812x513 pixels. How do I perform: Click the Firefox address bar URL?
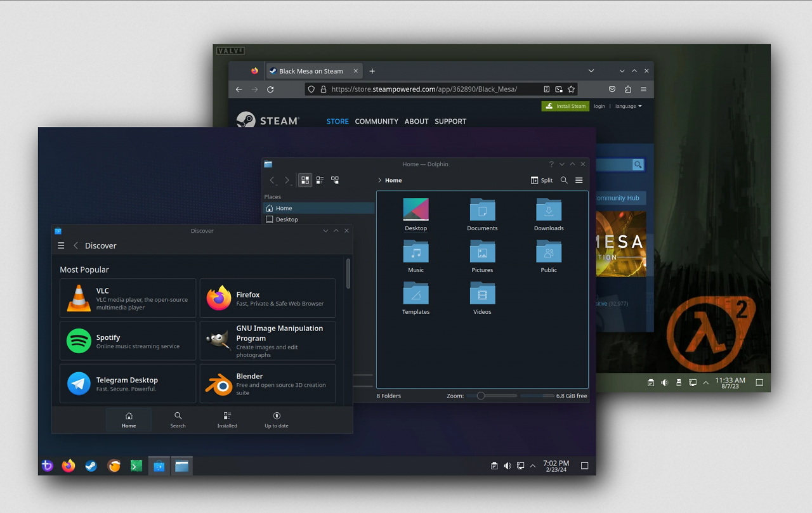[424, 89]
